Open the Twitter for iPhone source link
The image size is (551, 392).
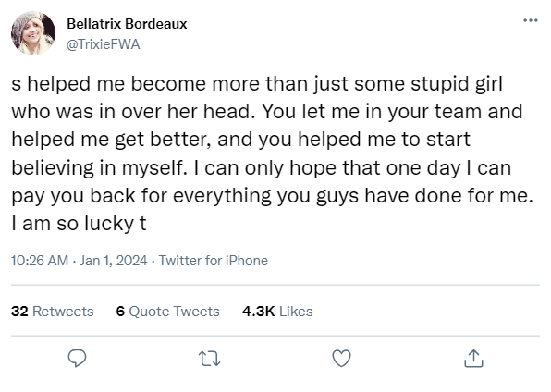(x=214, y=261)
